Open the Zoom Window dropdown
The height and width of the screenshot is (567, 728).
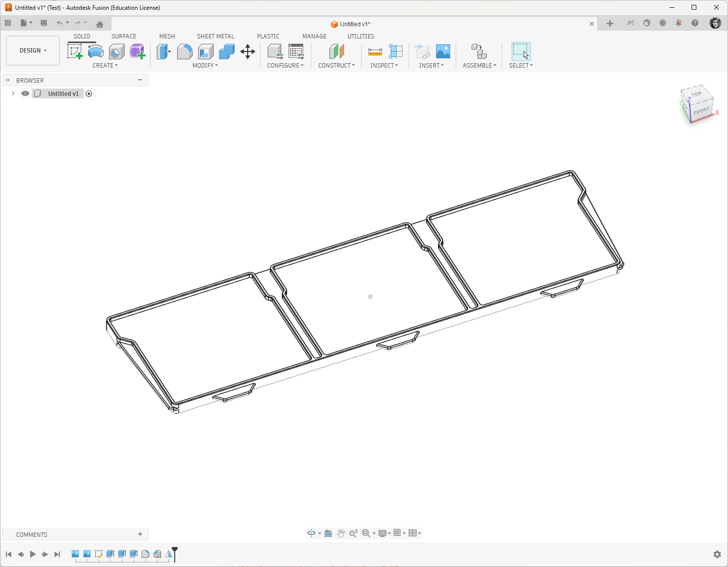[369, 533]
